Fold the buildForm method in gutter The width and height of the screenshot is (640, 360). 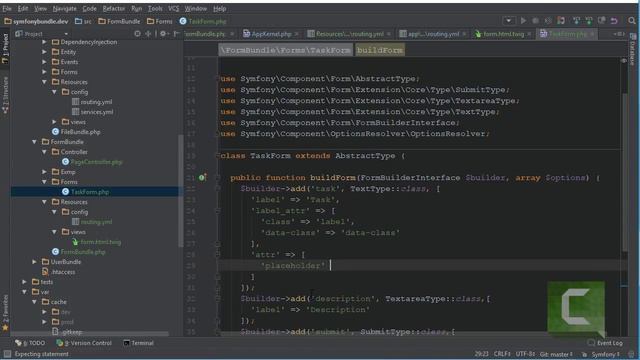coord(218,178)
